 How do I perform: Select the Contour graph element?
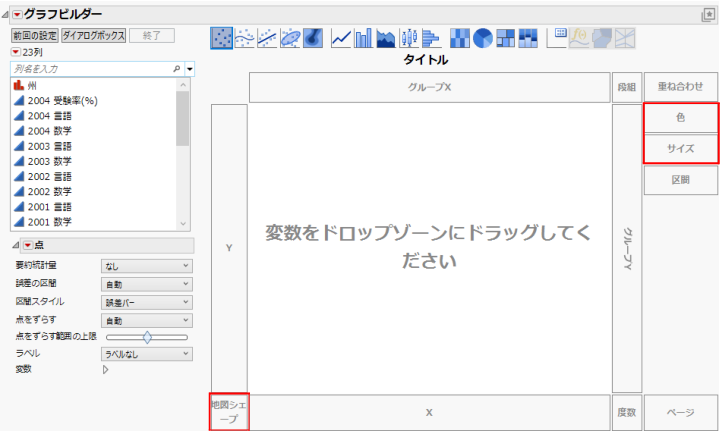(313, 38)
